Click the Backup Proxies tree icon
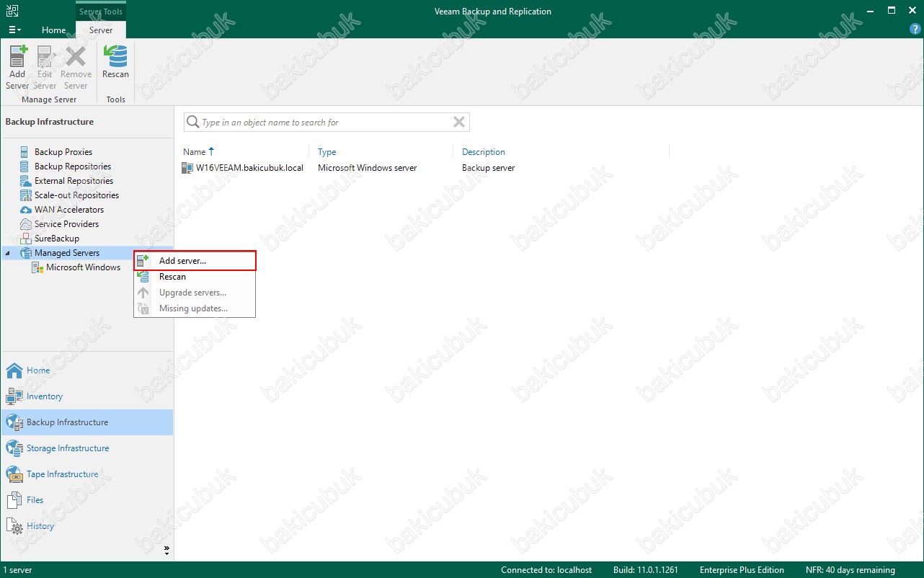 tap(25, 152)
